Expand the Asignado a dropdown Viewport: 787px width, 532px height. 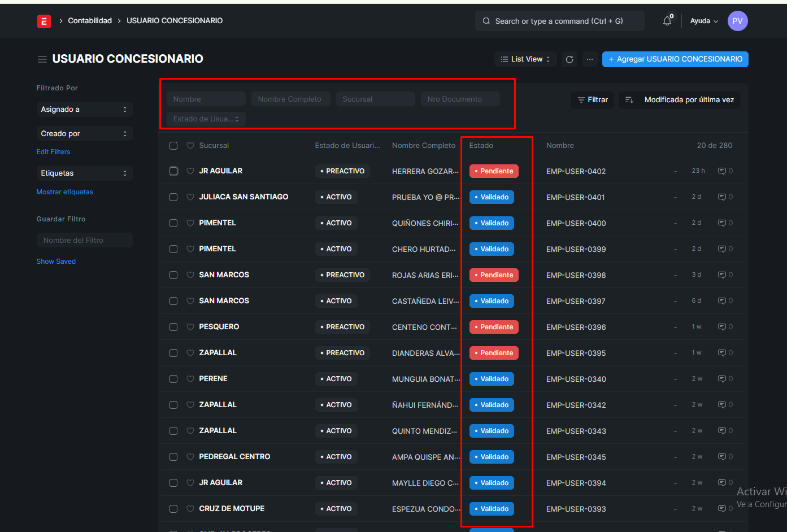(x=84, y=110)
